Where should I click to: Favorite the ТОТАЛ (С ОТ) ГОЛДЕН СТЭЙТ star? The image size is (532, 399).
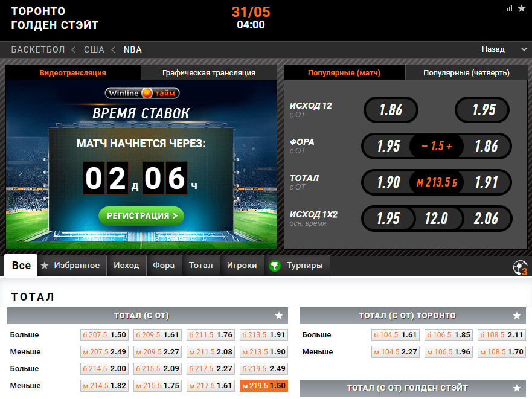coord(517,388)
